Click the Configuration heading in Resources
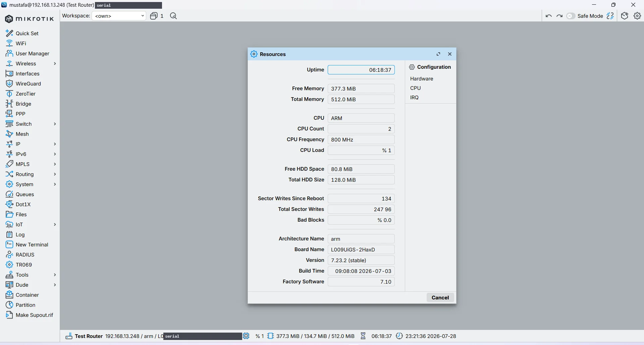 click(x=434, y=67)
